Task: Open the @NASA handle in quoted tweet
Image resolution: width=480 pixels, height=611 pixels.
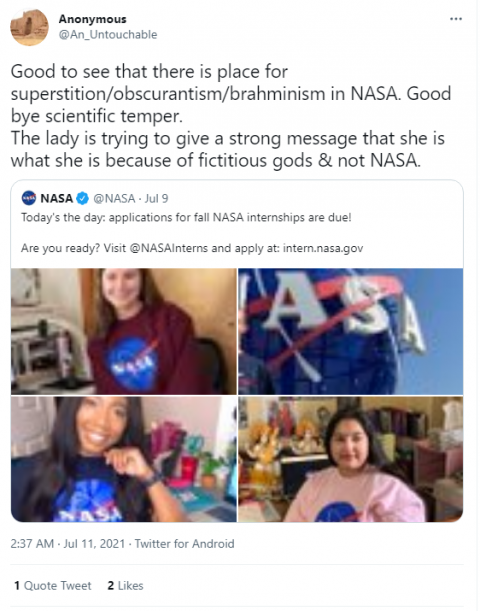Action: click(x=114, y=198)
